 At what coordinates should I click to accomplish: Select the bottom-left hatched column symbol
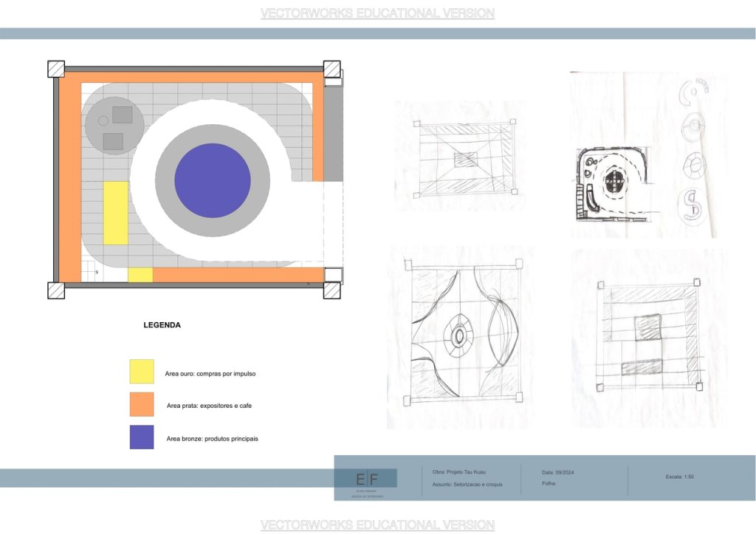pos(56,290)
